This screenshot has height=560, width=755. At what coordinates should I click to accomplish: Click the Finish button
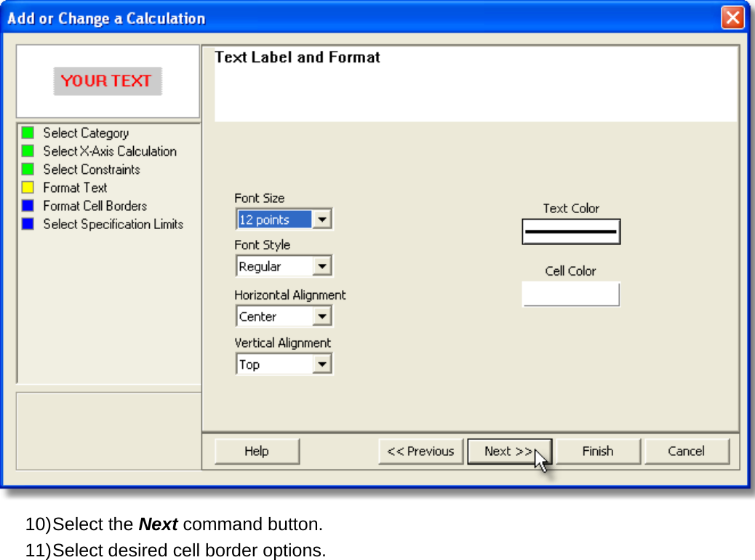tap(598, 451)
